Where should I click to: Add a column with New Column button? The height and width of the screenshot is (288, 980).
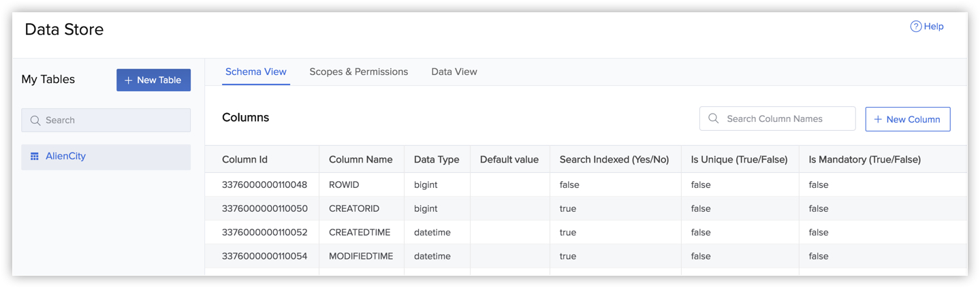click(x=907, y=119)
